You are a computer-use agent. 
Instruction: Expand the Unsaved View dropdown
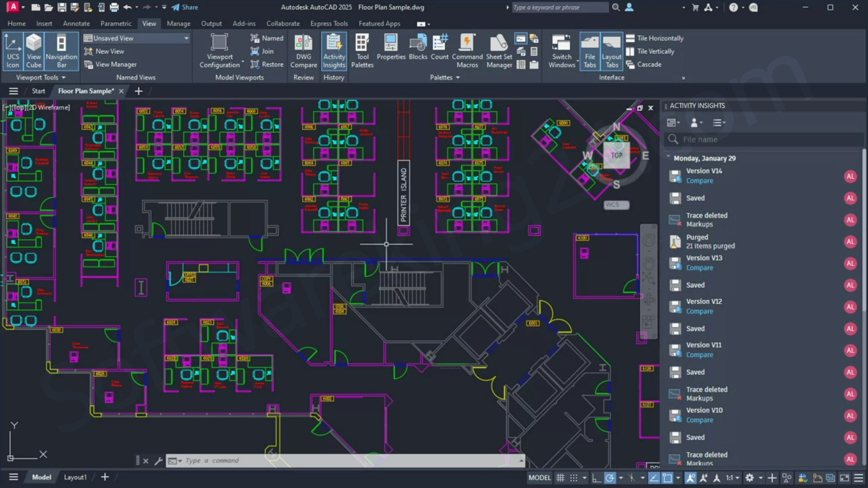186,38
